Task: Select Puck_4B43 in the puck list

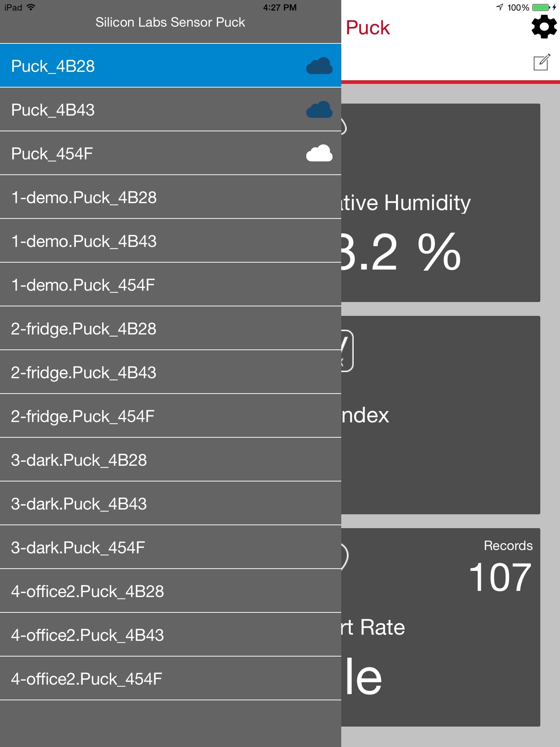Action: (146, 110)
